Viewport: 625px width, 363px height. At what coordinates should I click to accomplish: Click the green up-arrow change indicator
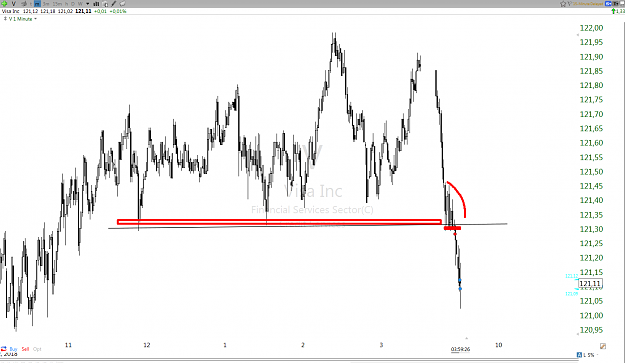613,11
